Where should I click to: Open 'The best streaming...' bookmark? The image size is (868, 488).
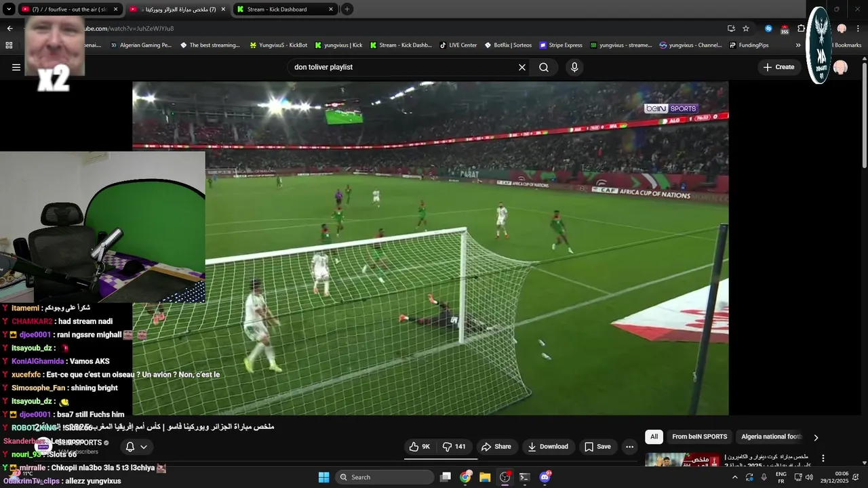210,45
